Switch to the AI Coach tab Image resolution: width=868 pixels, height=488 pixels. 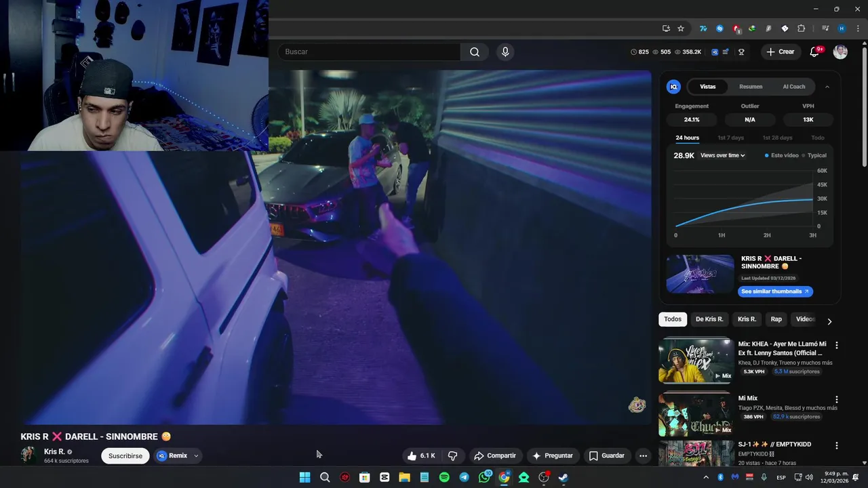coord(794,87)
